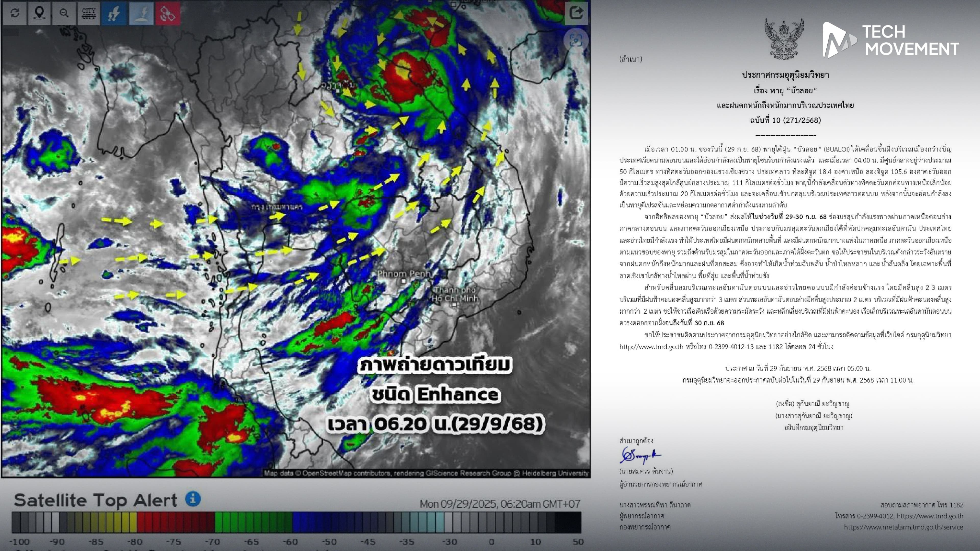Click the zoom out magnifier icon
Viewport: 980px width, 551px height.
click(64, 13)
